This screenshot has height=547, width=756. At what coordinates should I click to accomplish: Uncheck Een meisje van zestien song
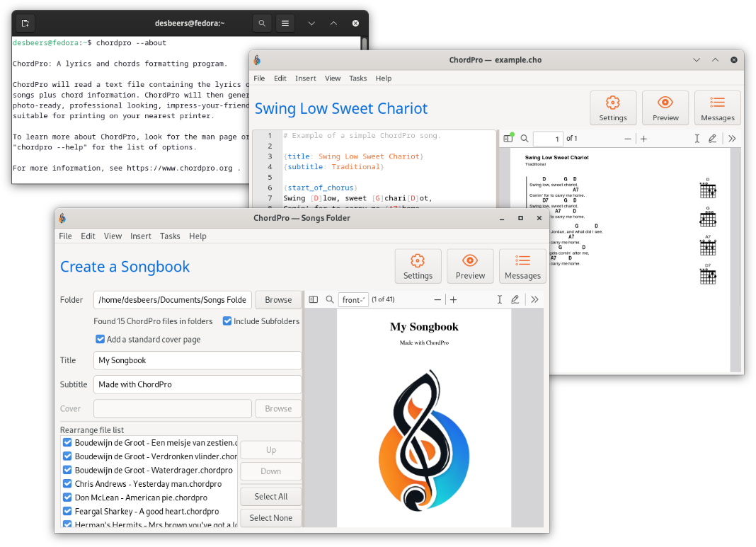67,442
